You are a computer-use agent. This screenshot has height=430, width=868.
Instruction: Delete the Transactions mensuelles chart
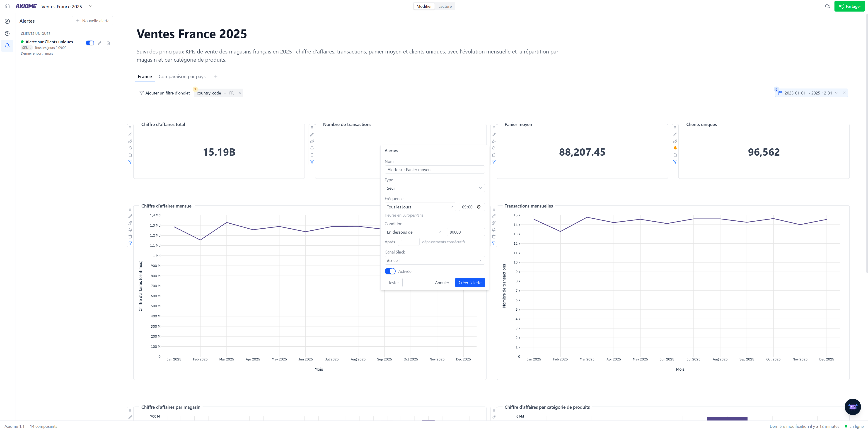(493, 237)
